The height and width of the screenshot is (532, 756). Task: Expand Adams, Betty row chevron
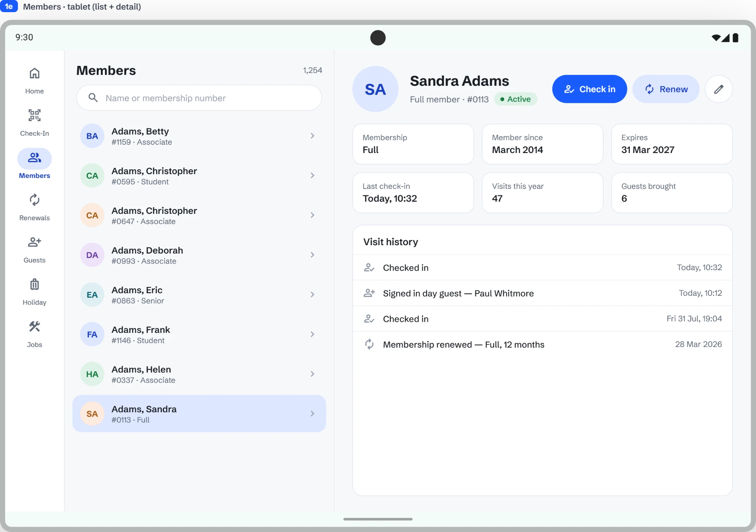click(312, 136)
